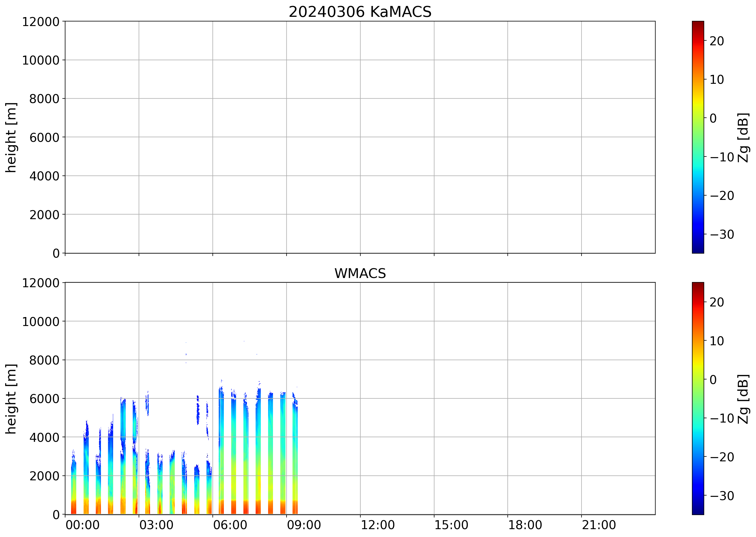
Task: Click the 03:00 time axis label
Action: tap(156, 525)
